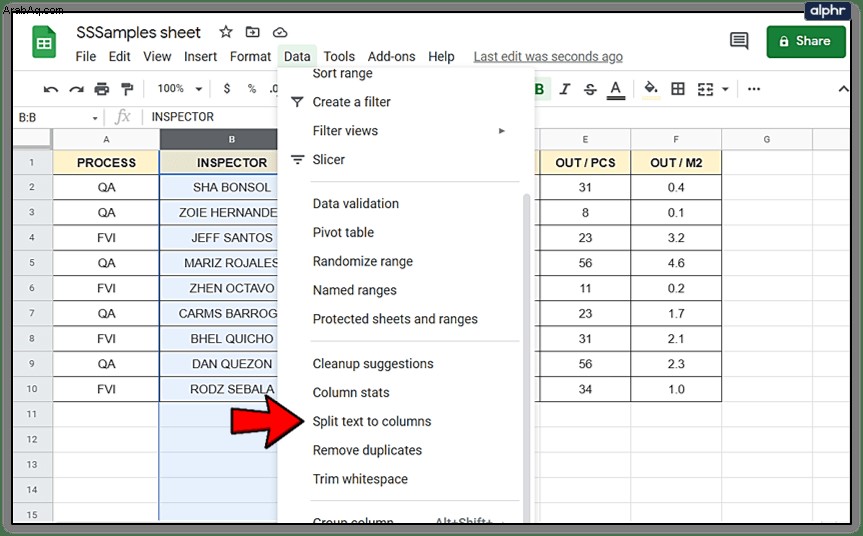The height and width of the screenshot is (536, 863).
Task: Click the Share button
Action: tap(806, 41)
